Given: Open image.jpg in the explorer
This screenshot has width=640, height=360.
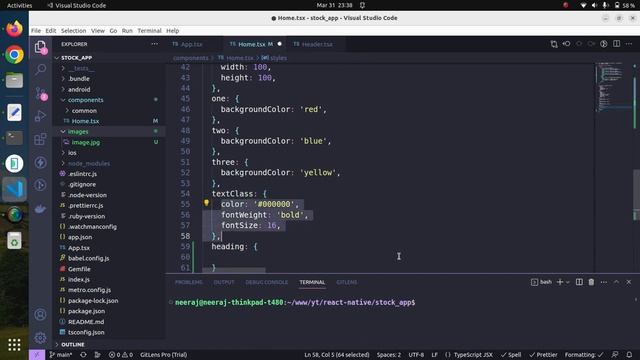Looking at the screenshot, I should point(86,142).
